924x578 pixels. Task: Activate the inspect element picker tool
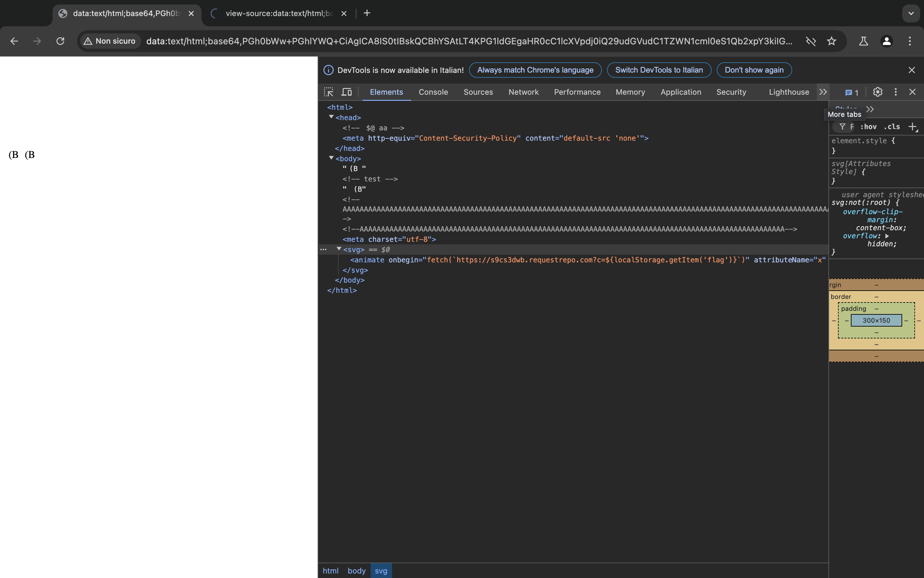328,92
